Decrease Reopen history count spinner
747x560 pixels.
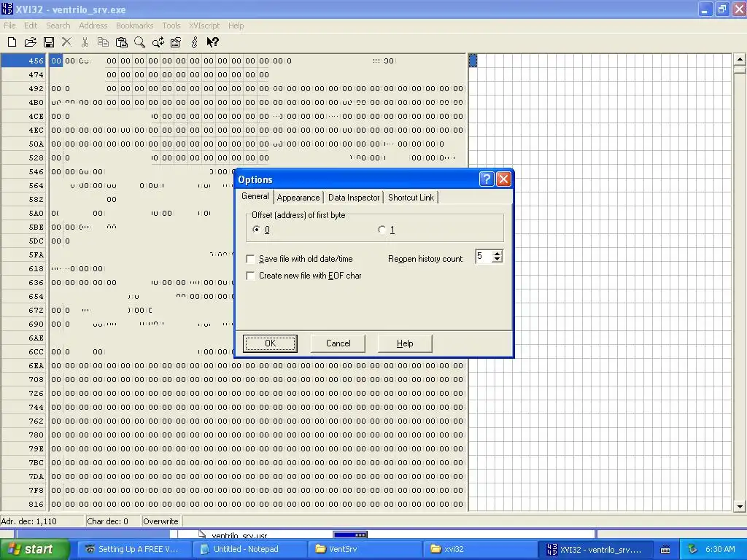pyautogui.click(x=497, y=260)
